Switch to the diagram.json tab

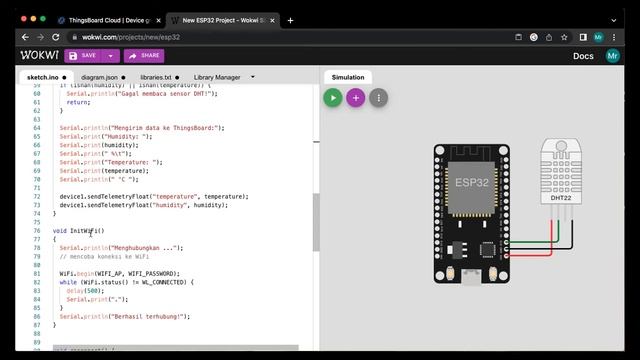pyautogui.click(x=103, y=77)
